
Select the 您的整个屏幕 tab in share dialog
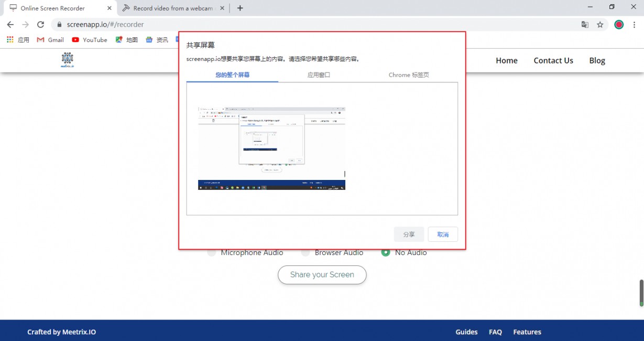tap(232, 75)
